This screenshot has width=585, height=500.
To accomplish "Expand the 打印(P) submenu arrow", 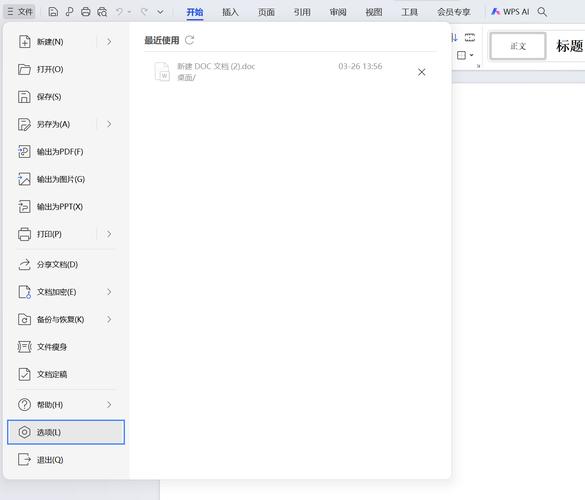I will [x=109, y=234].
